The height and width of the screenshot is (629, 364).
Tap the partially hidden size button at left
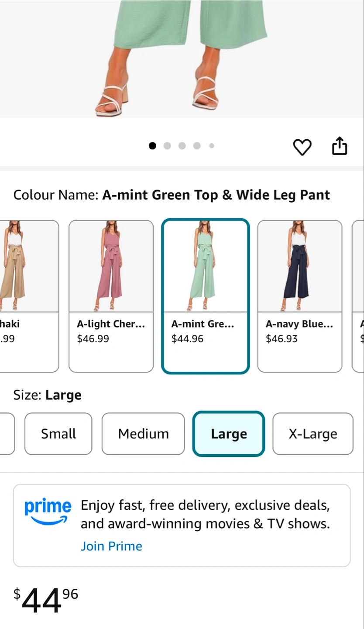point(7,434)
